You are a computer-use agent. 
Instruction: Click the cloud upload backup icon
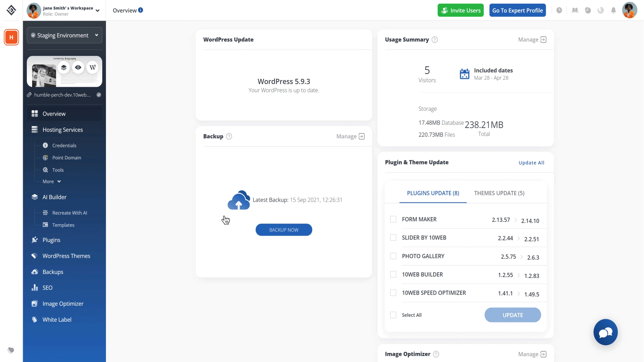click(x=239, y=200)
